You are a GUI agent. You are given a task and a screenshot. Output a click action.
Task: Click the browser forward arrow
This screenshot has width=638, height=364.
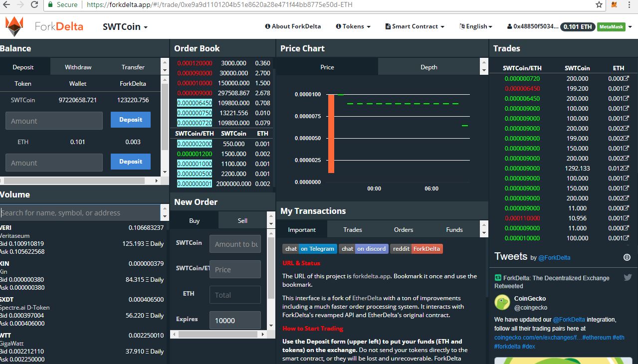(x=20, y=5)
